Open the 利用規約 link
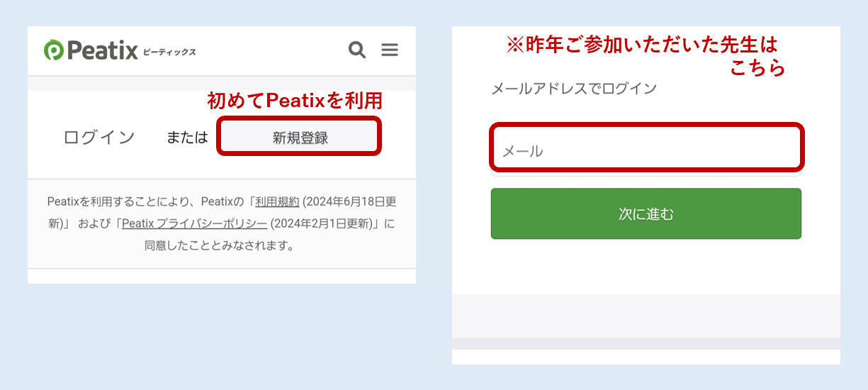This screenshot has width=868, height=390. 278,201
